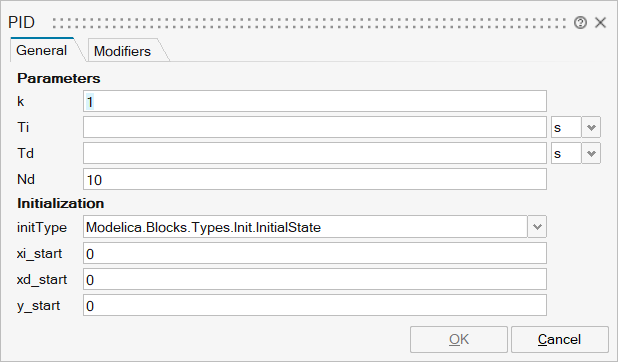Click the xi_start input field
This screenshot has width=618, height=362.
coord(315,253)
